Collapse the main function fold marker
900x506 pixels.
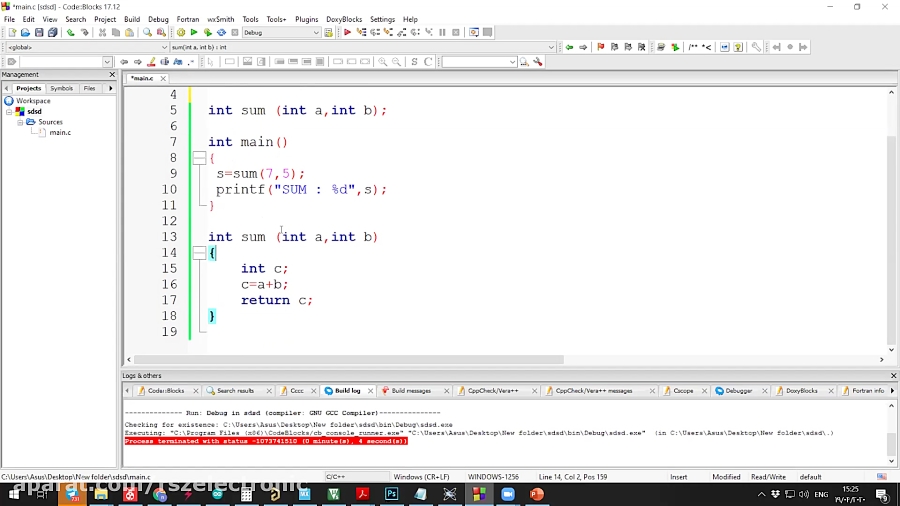199,158
